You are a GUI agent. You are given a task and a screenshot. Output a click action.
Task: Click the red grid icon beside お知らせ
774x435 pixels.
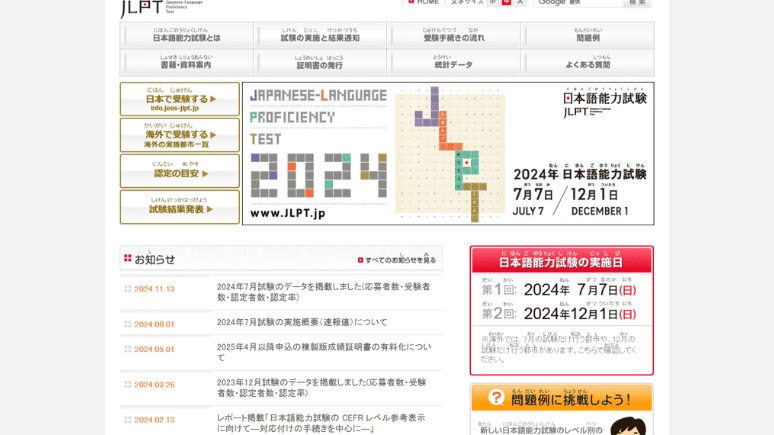(128, 258)
